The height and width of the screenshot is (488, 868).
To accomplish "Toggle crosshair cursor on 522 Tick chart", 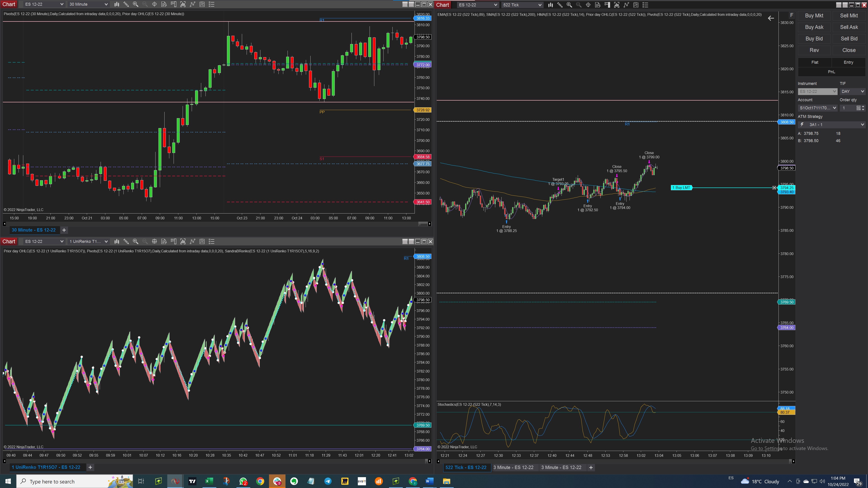I will pyautogui.click(x=588, y=5).
